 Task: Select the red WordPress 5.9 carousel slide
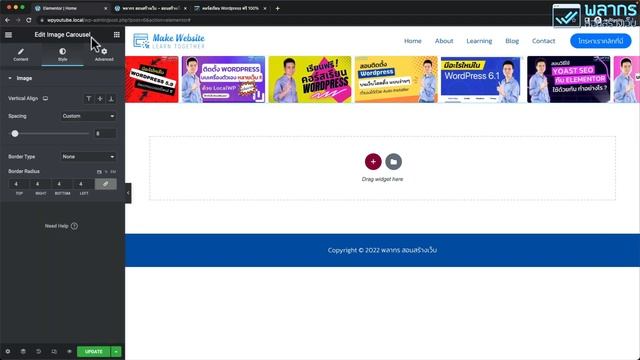pyautogui.click(x=152, y=79)
